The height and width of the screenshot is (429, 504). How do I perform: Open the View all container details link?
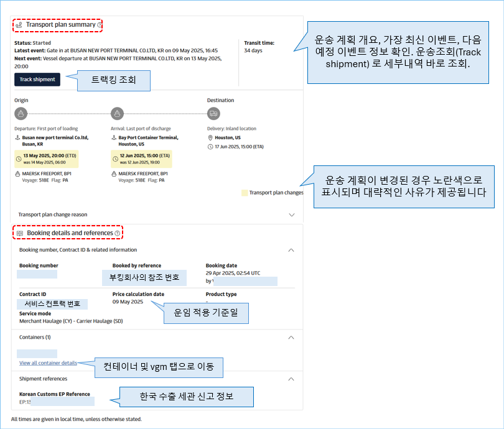point(48,363)
